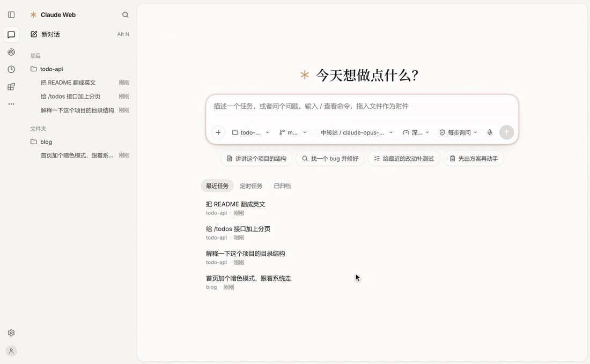Open the 每步询问 permission dropdown
The image size is (590, 364).
[458, 132]
